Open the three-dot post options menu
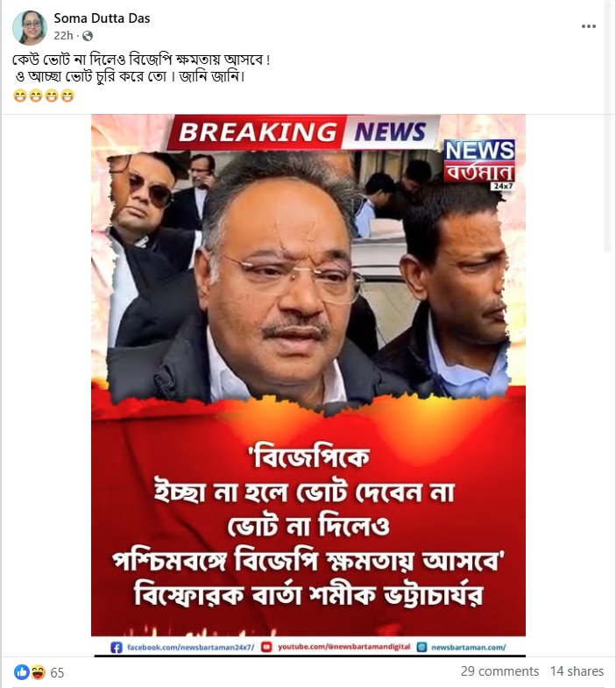 [x=588, y=26]
